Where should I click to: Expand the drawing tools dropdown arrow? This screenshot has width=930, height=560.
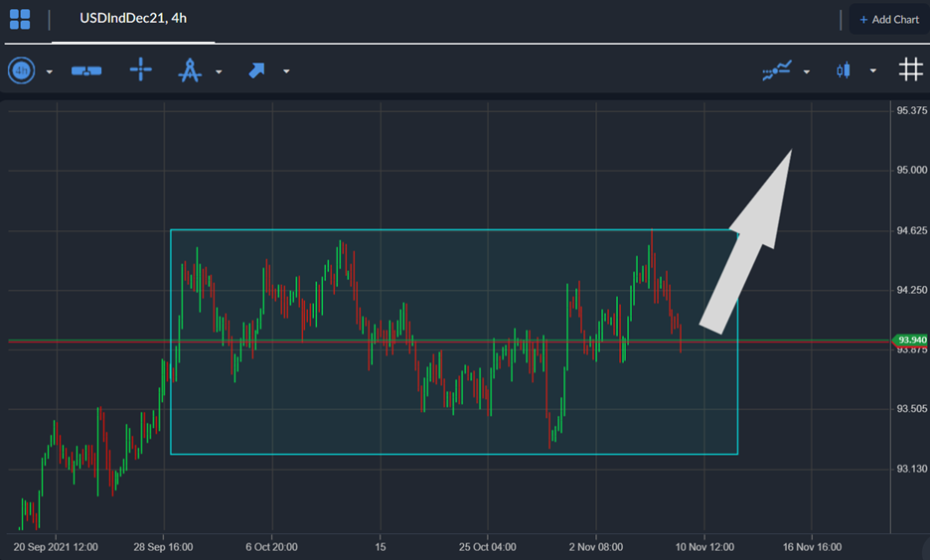219,71
